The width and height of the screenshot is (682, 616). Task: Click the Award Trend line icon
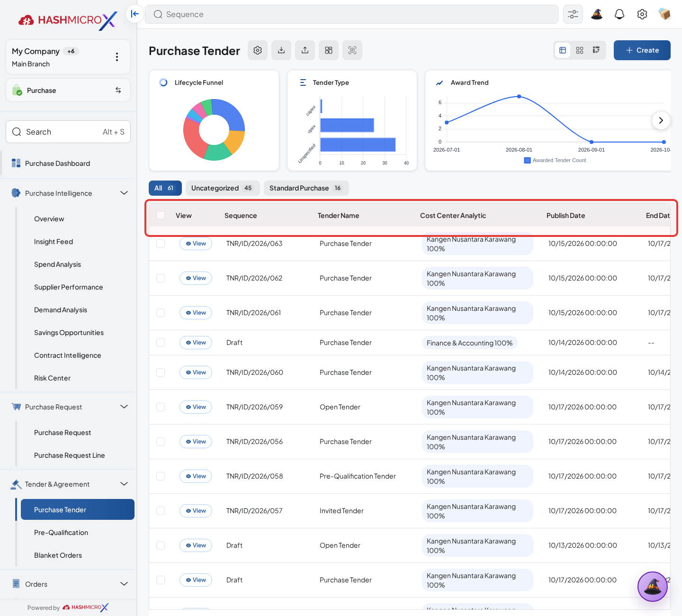(x=440, y=82)
